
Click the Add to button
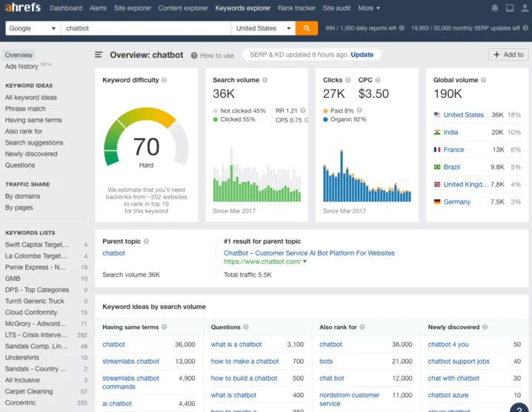click(508, 55)
